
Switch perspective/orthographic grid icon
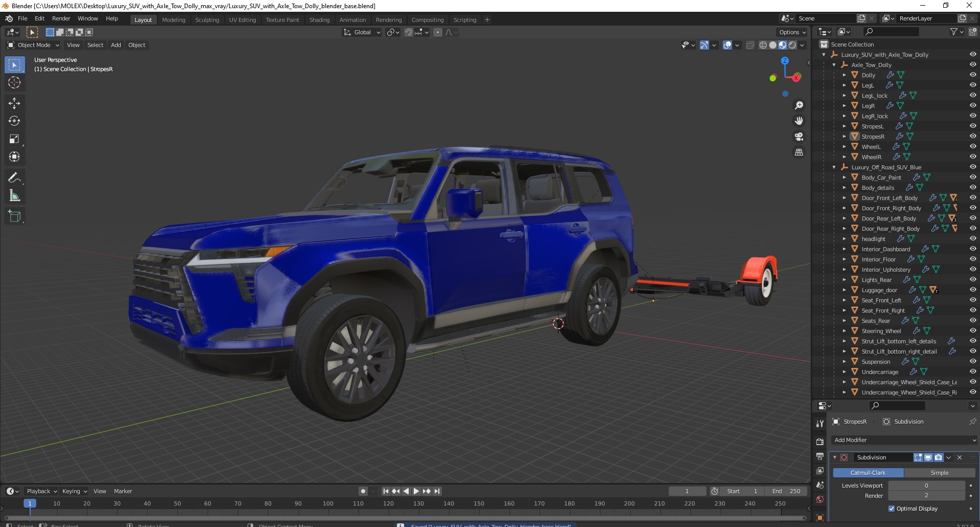[799, 152]
